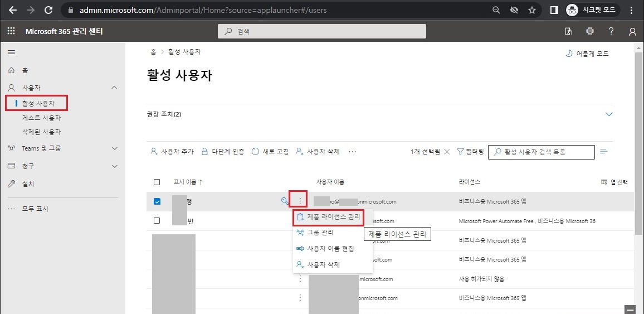The width and height of the screenshot is (644, 314).
Task: Open the admin header card icon next to gear
Action: [568, 31]
